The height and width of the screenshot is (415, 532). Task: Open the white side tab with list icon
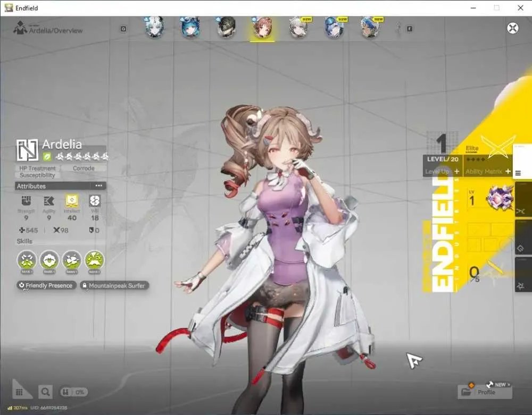522,161
